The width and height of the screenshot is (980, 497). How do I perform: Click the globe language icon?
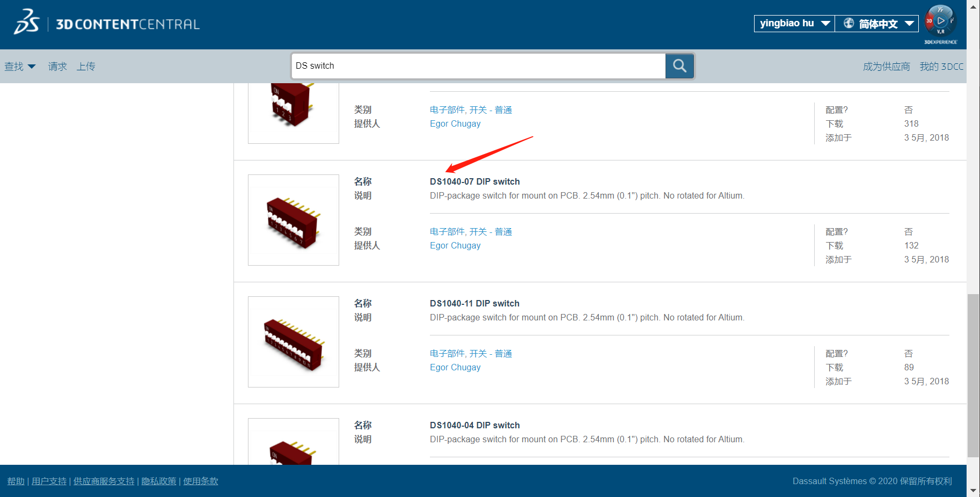pos(849,23)
